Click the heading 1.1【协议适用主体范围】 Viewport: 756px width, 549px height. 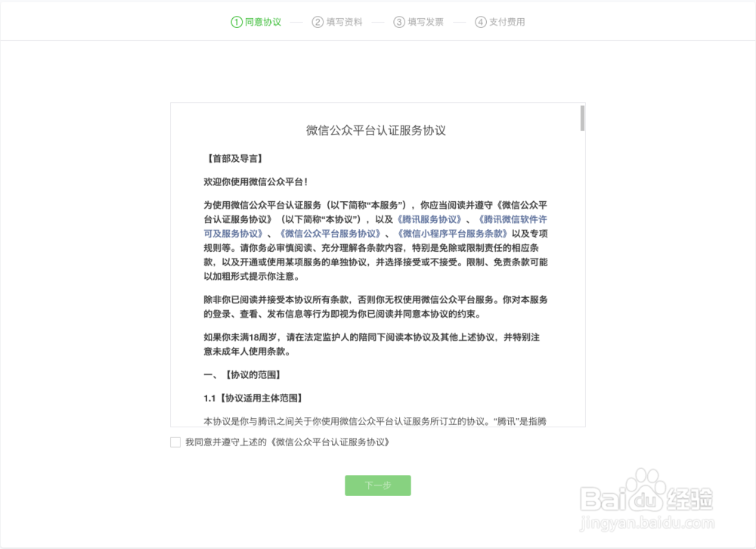tap(253, 398)
